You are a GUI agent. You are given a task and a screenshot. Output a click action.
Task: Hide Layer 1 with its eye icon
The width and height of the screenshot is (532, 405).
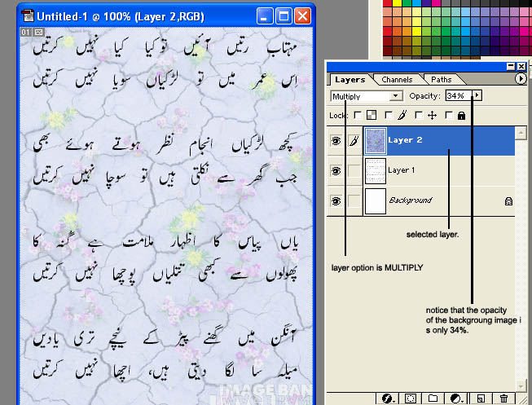(336, 171)
